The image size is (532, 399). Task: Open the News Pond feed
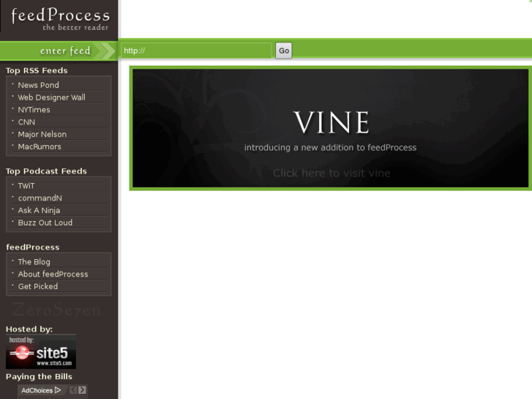click(x=38, y=85)
